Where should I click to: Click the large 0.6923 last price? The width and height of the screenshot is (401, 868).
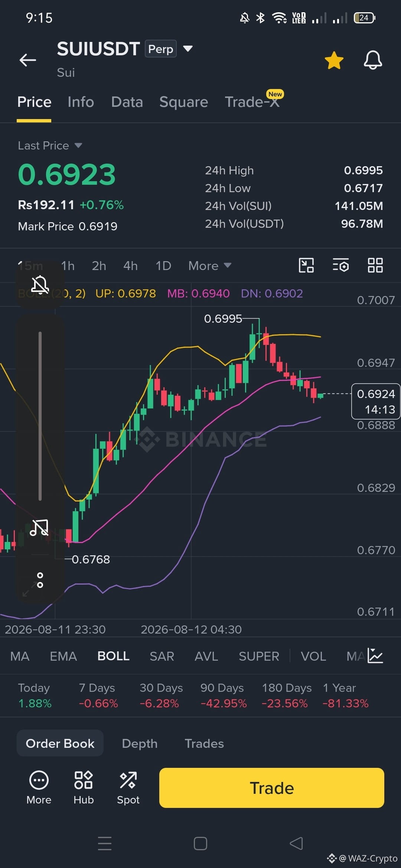pos(67,174)
